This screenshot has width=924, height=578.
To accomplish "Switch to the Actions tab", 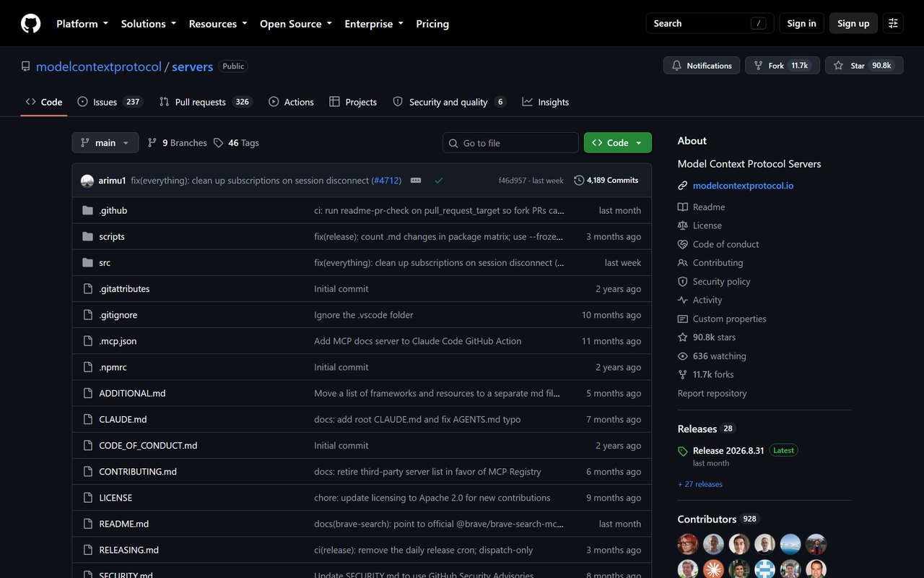I will pos(291,102).
